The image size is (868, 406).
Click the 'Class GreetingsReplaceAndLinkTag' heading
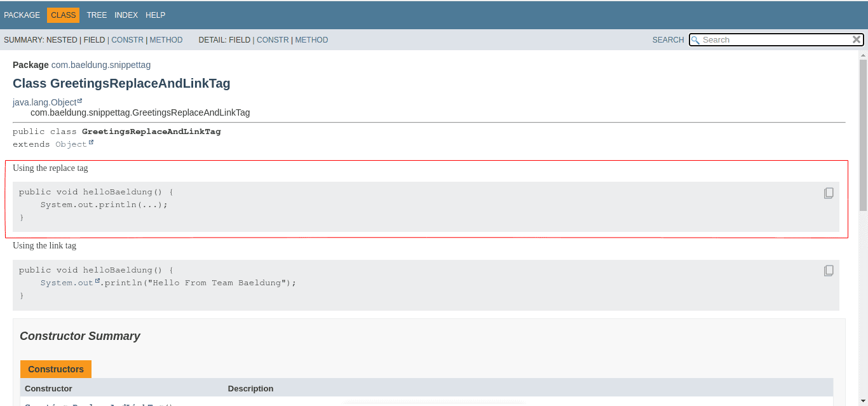tap(121, 83)
